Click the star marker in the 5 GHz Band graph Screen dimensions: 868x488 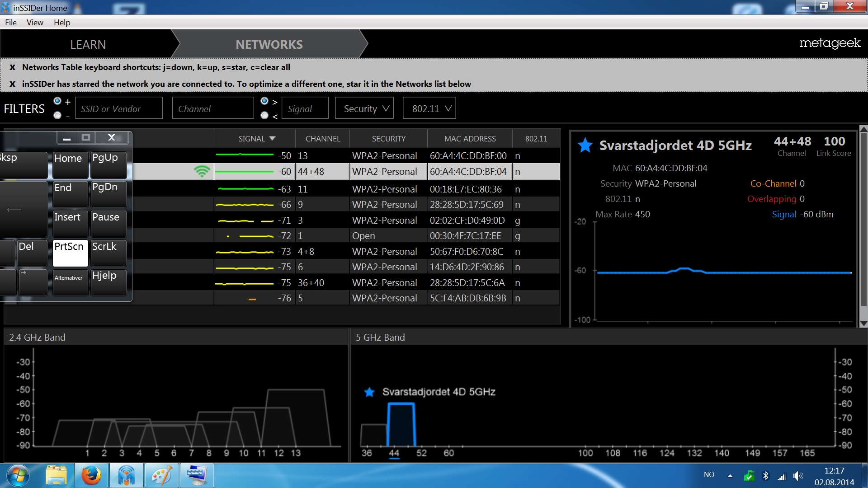(x=369, y=392)
